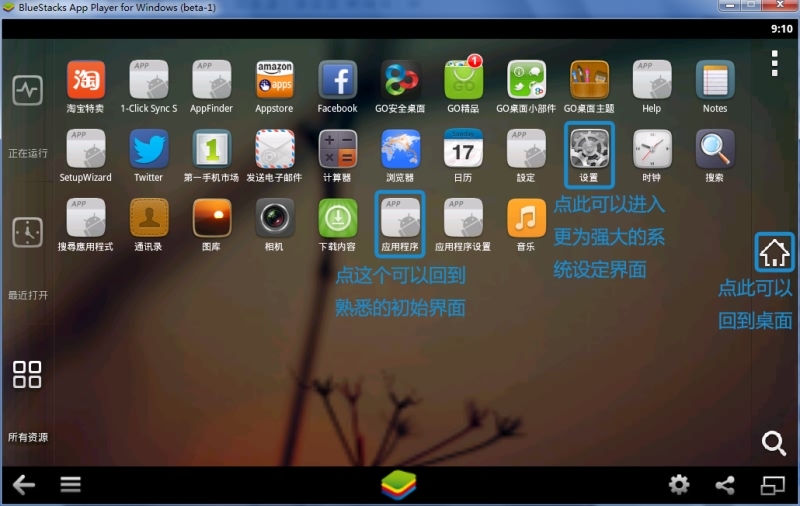Open GO精品 with notification badge
The image size is (800, 506).
pyautogui.click(x=463, y=80)
